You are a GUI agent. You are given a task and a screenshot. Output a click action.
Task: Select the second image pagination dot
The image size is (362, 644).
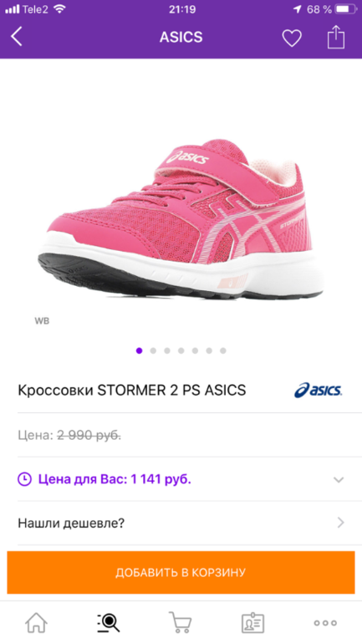click(x=153, y=350)
